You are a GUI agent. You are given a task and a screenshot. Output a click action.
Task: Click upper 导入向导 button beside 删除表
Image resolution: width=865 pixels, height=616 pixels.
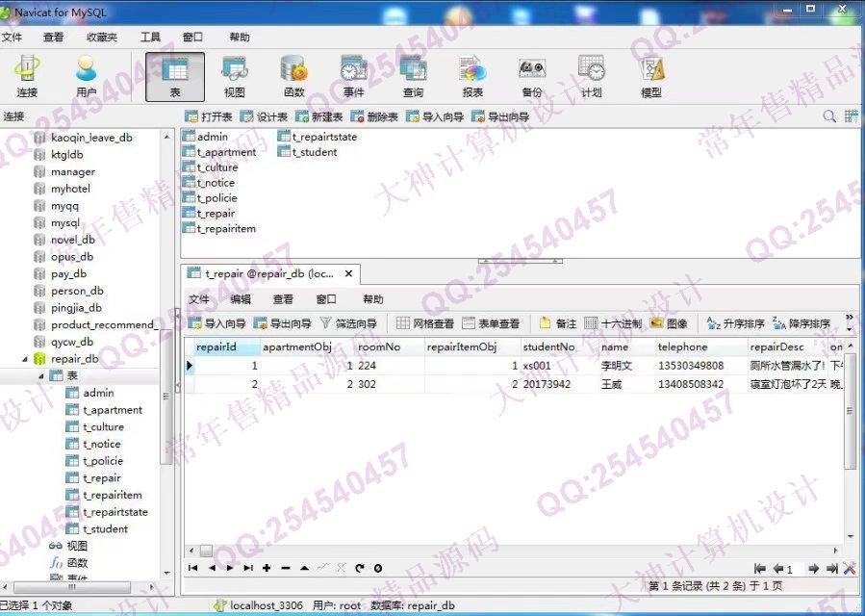[435, 116]
